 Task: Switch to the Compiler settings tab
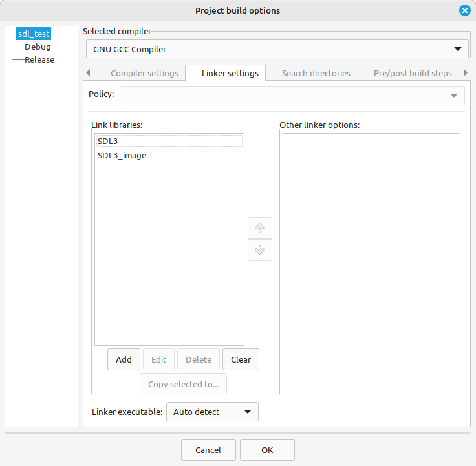(x=144, y=73)
